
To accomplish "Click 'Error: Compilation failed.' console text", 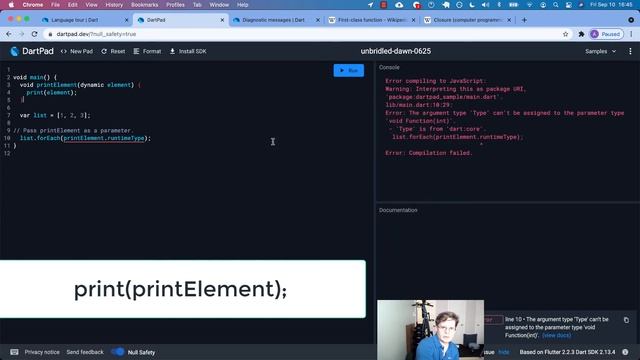I will [429, 153].
